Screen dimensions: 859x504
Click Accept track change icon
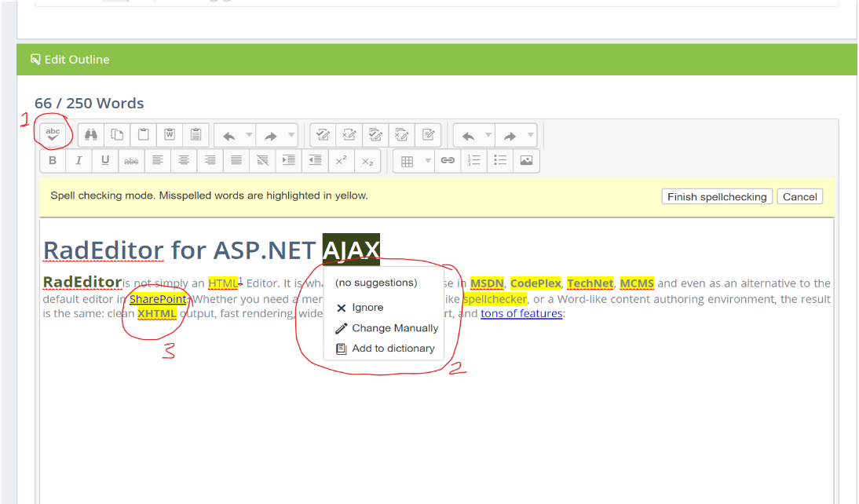pyautogui.click(x=323, y=135)
